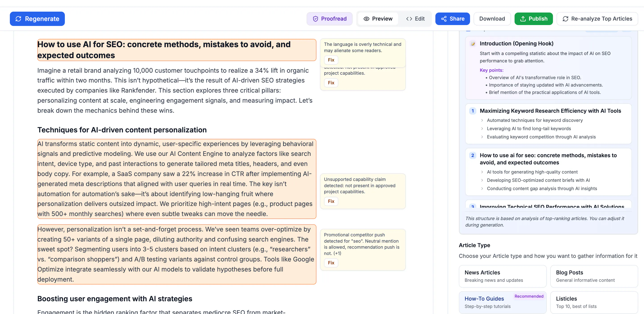
Task: Click the Preview eye icon
Action: [366, 19]
